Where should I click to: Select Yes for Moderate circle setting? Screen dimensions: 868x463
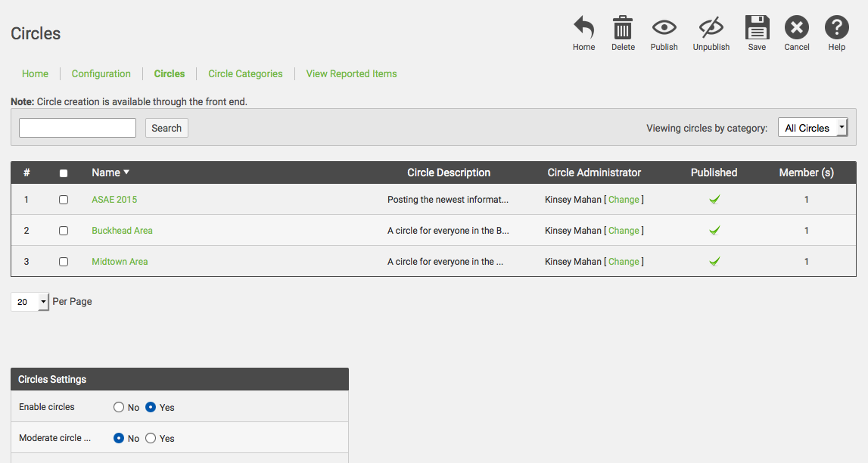coord(151,438)
